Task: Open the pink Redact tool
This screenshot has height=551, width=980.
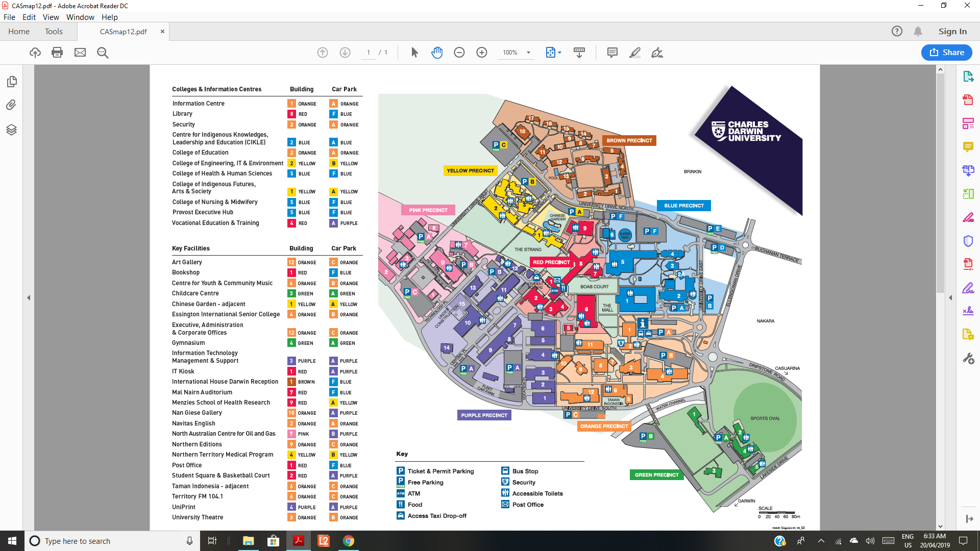Action: point(968,217)
